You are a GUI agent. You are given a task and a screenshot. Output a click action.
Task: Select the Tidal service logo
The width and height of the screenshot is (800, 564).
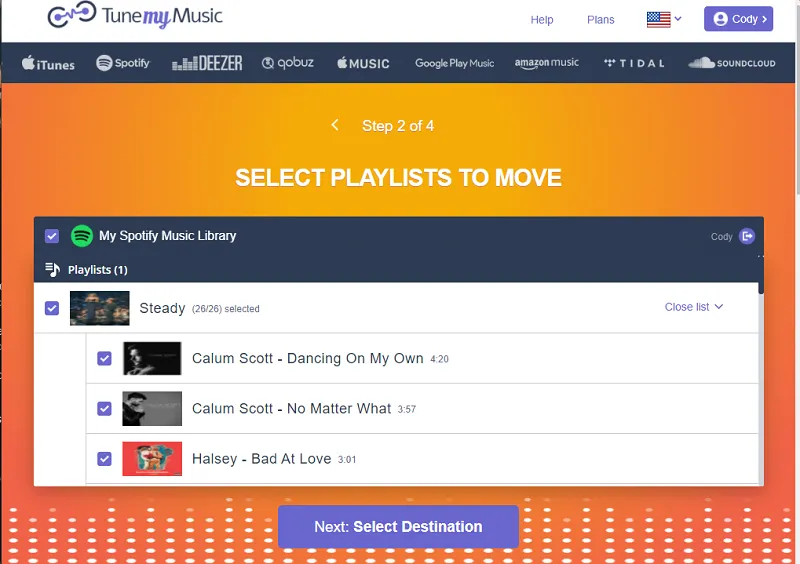pyautogui.click(x=634, y=63)
